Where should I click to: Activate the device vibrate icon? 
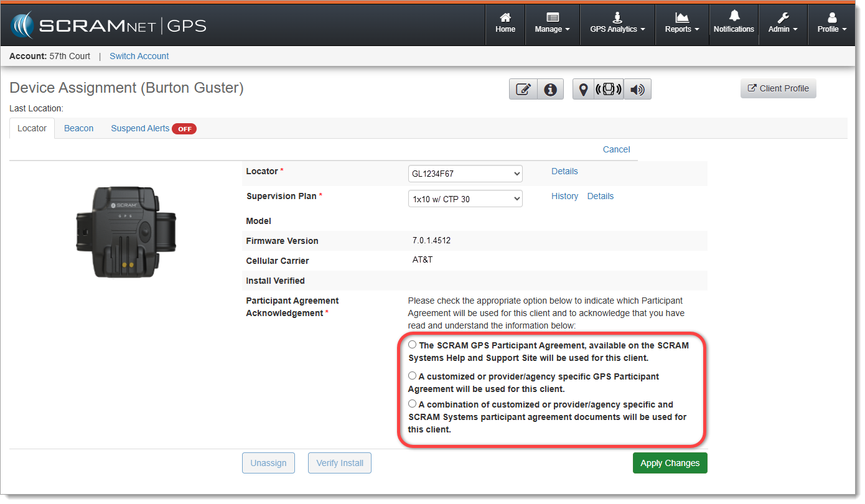pos(609,90)
